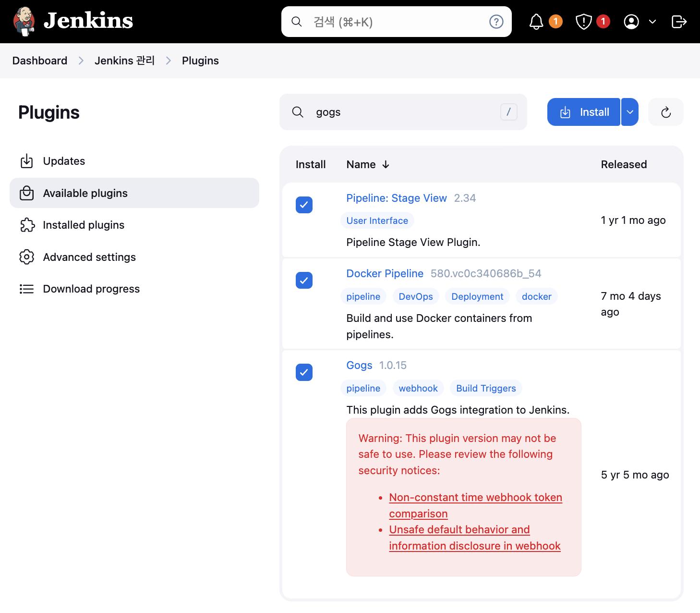This screenshot has height=613, width=700.
Task: Click version text 580.vc0c340686b_54
Action: (486, 273)
